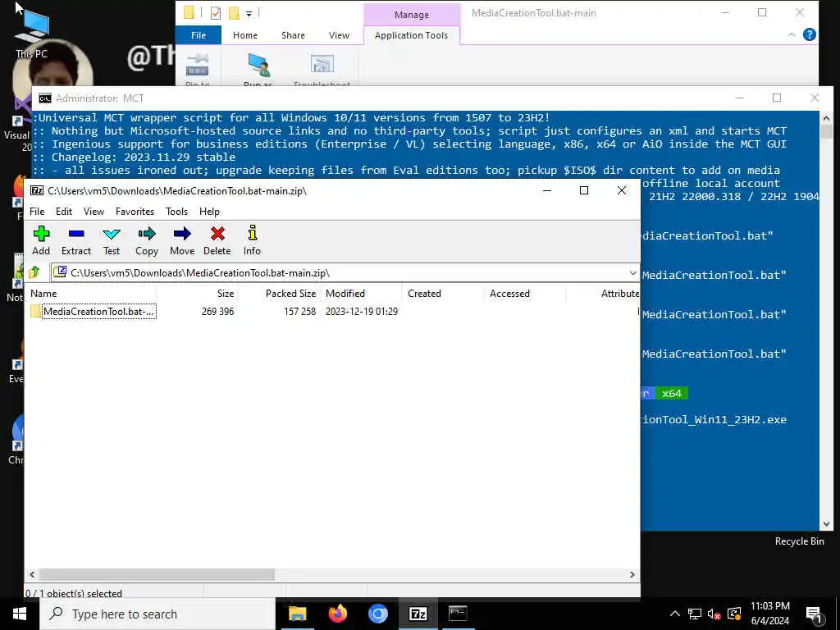This screenshot has width=840, height=630.
Task: Switch to the View tab in Explorer
Action: 339,35
